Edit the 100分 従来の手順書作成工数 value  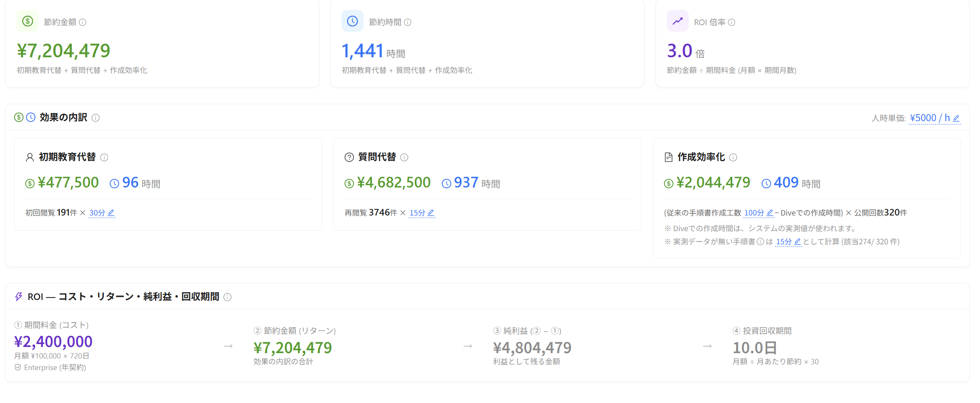pos(759,213)
